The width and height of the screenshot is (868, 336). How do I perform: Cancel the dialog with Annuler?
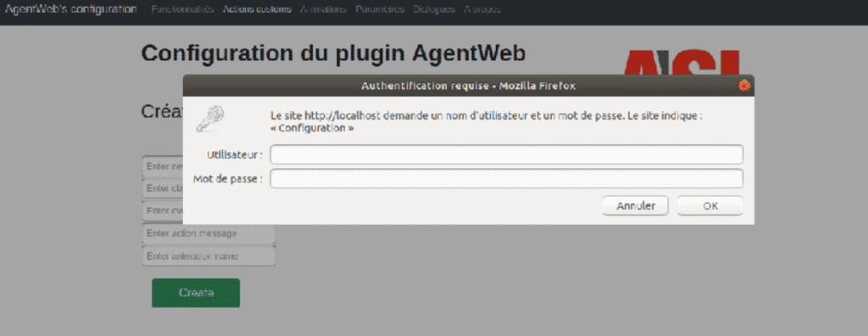pos(636,205)
